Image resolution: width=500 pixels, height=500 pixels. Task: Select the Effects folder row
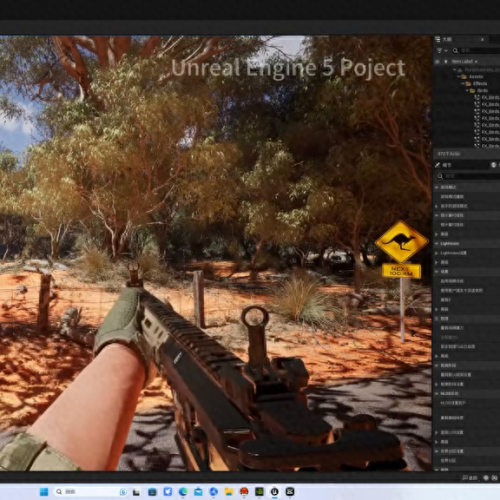[x=480, y=84]
